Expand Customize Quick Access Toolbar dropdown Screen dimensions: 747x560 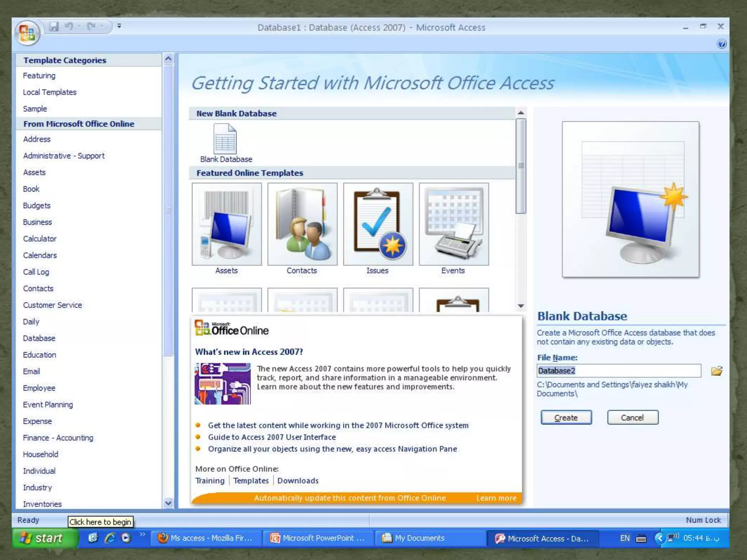(x=119, y=26)
